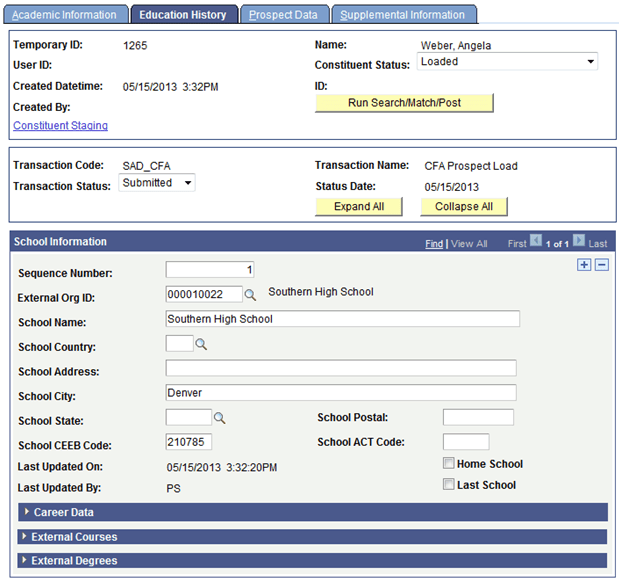
Task: Click Temporary ID value 1265
Action: click(135, 46)
